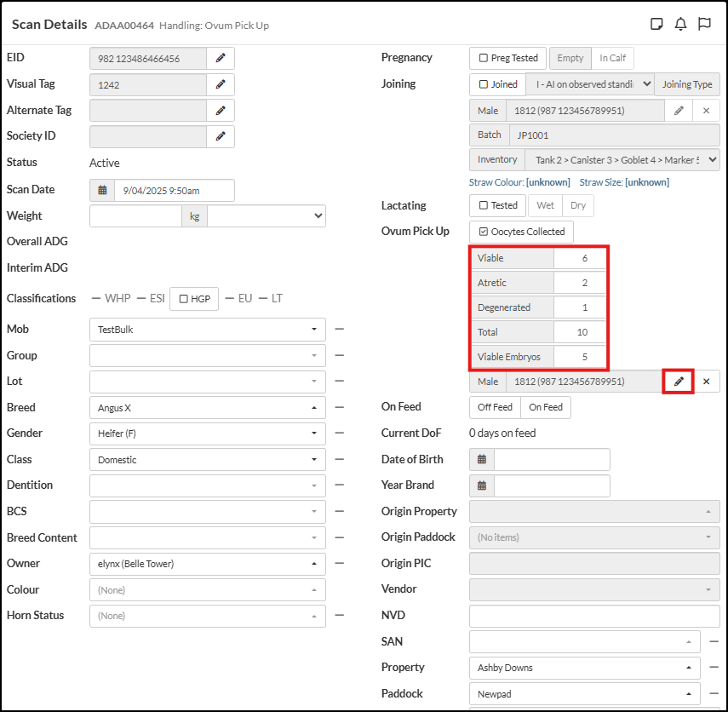The width and height of the screenshot is (728, 712).
Task: Open the Scan Date calendar icon
Action: pos(102,190)
